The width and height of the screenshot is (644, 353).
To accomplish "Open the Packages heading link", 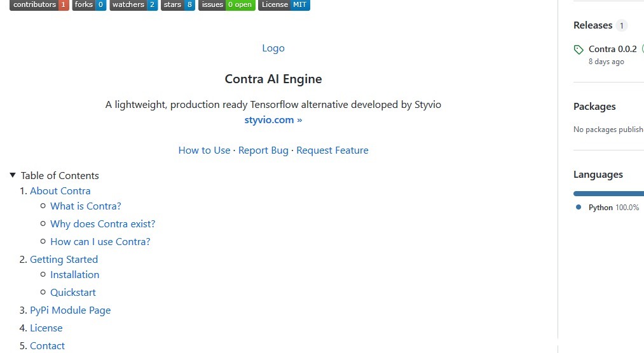I will tap(594, 107).
